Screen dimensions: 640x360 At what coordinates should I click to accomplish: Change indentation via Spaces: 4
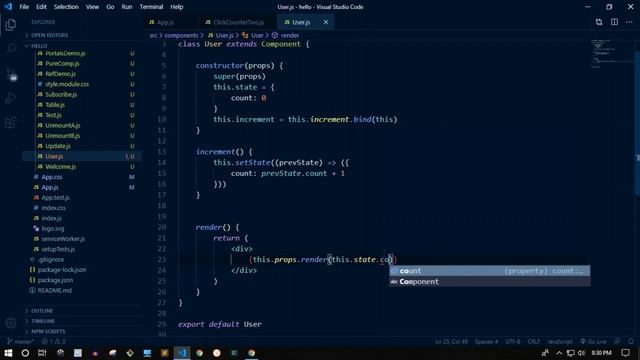487,341
